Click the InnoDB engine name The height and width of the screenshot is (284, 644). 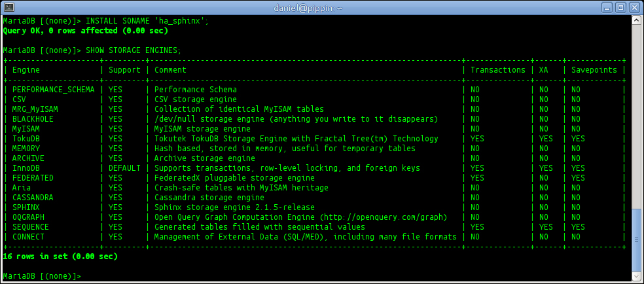[x=26, y=168]
